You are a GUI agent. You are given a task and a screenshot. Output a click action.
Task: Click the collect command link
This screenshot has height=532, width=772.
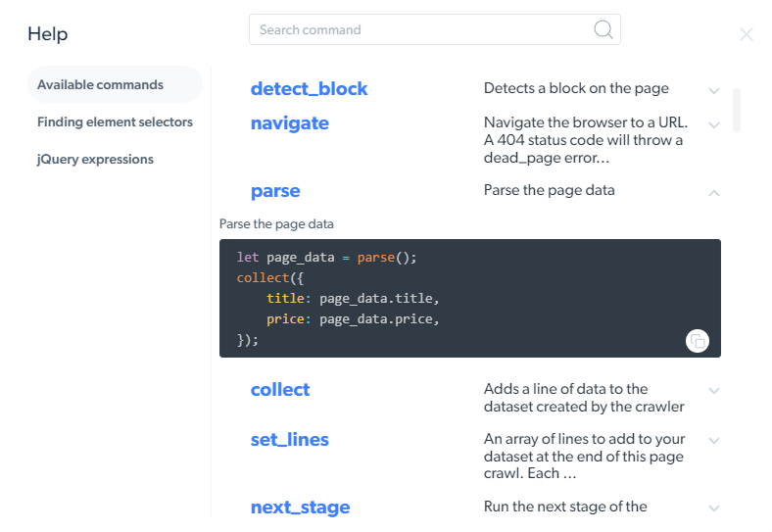coord(279,390)
